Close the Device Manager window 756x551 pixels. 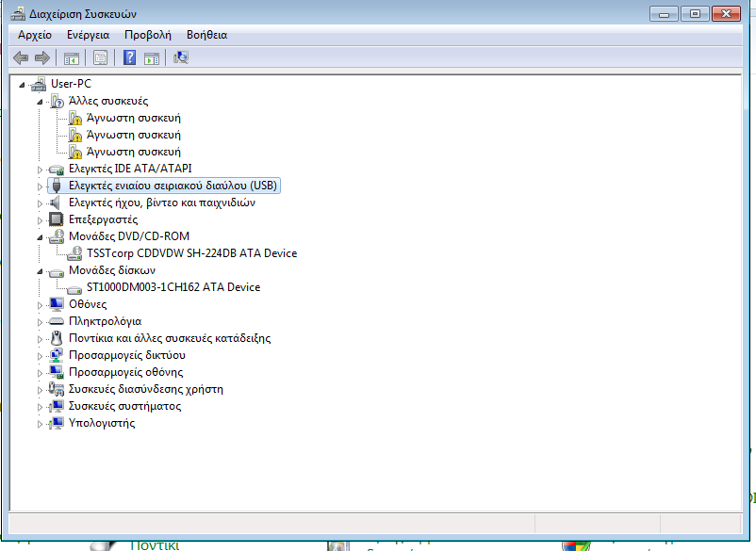(726, 14)
